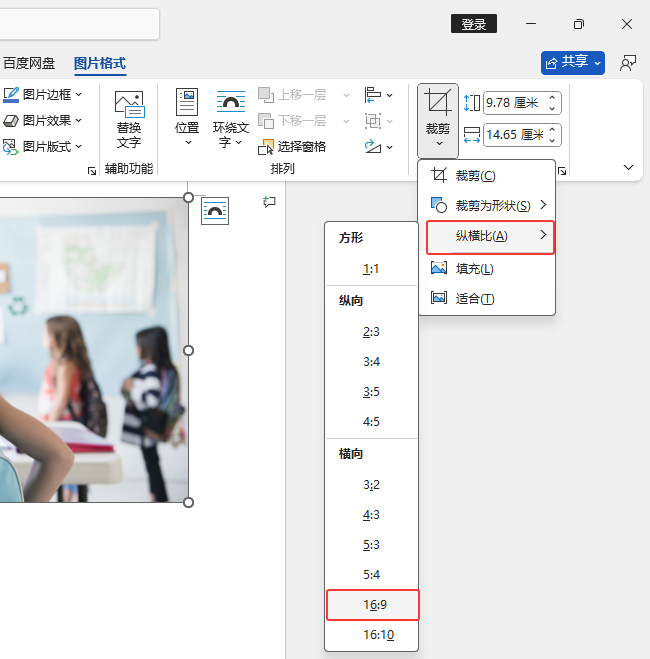Choose the 5:4 landscape ratio

coord(371,575)
